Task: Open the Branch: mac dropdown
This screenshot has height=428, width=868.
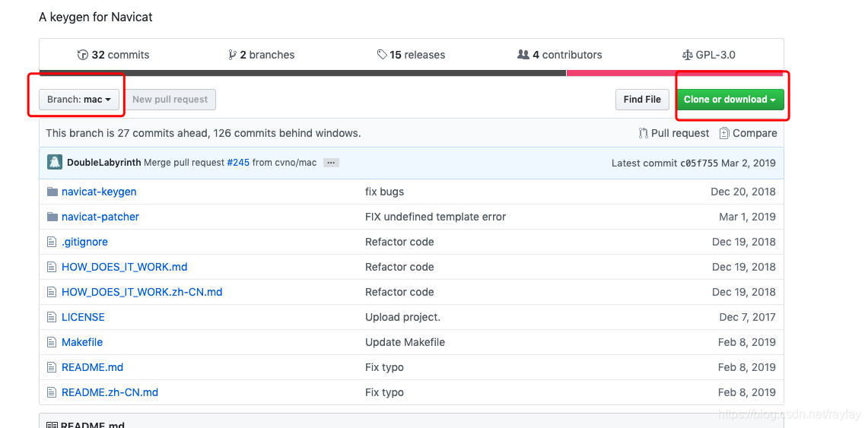Action: tap(79, 100)
